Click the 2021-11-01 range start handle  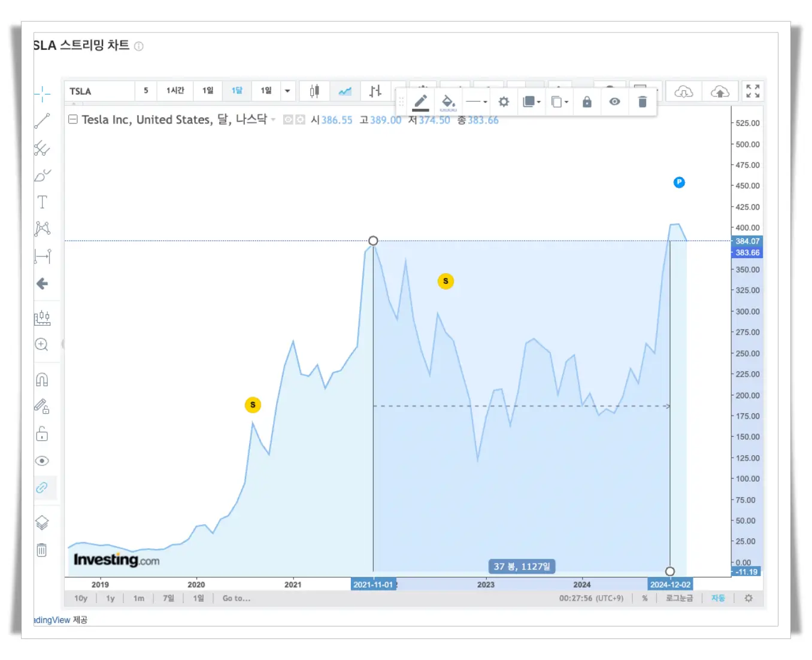(x=373, y=241)
